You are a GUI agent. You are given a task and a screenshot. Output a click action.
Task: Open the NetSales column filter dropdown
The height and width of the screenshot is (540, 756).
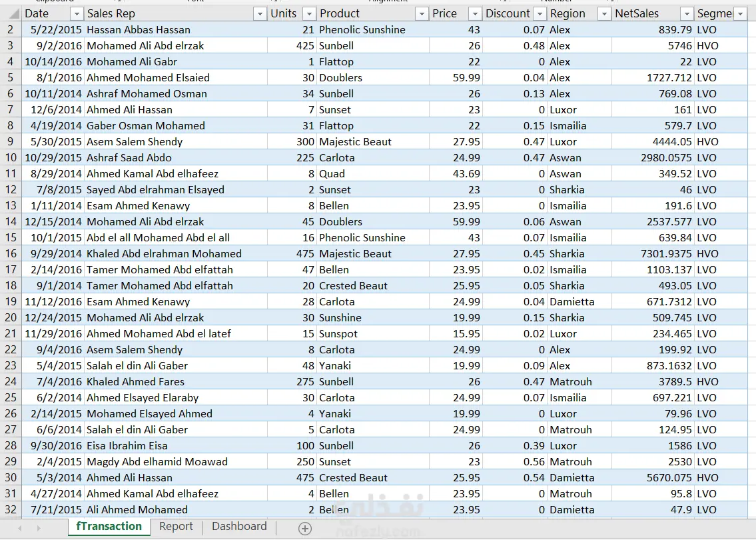click(687, 14)
